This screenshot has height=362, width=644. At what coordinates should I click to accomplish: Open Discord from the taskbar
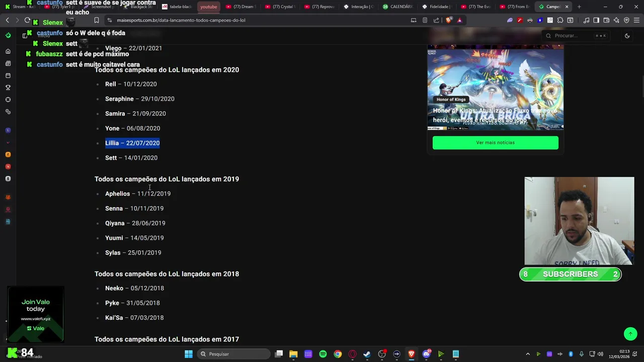426,354
